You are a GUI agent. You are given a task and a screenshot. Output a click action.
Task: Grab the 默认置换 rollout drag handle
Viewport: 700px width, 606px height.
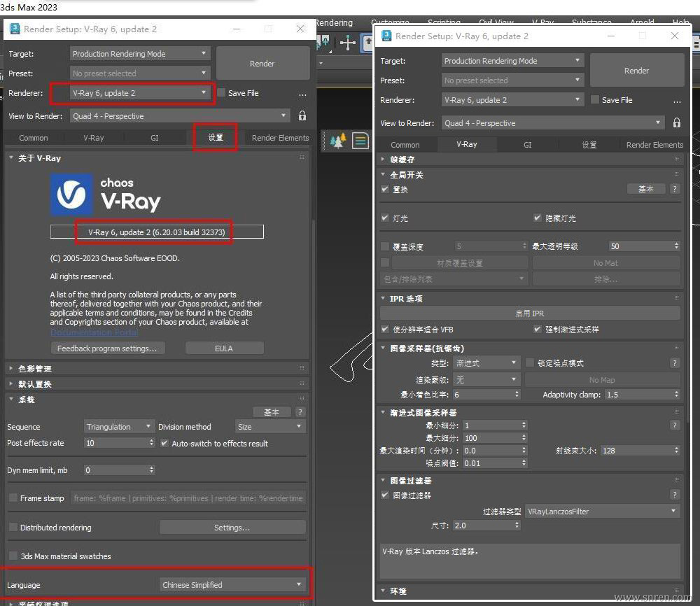pos(302,383)
